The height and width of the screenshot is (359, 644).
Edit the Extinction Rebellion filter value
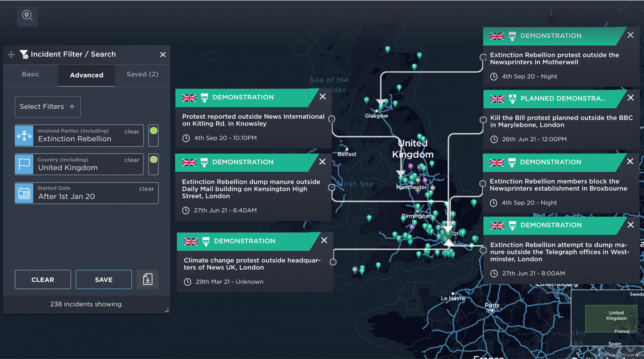[x=75, y=139]
